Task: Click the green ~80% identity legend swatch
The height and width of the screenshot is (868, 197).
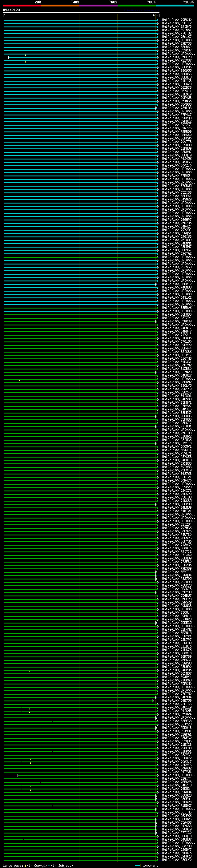Action: point(136,6)
